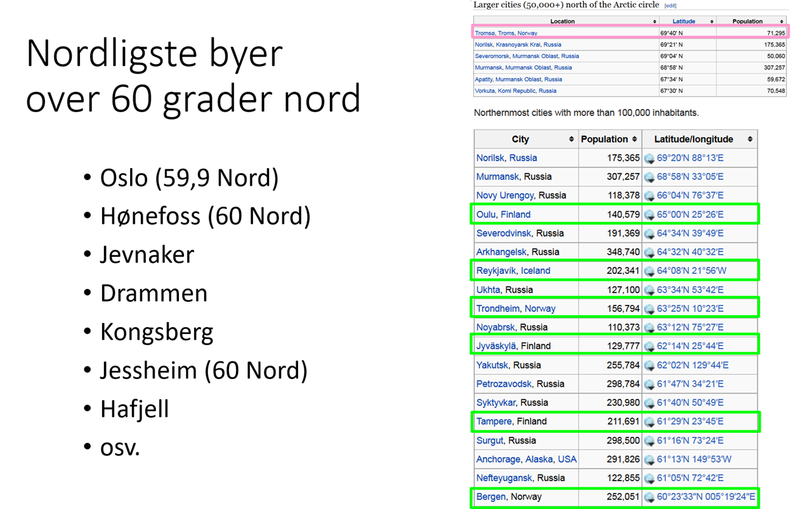Click globe icon in Anchorage row
812x509 pixels.
click(x=650, y=460)
